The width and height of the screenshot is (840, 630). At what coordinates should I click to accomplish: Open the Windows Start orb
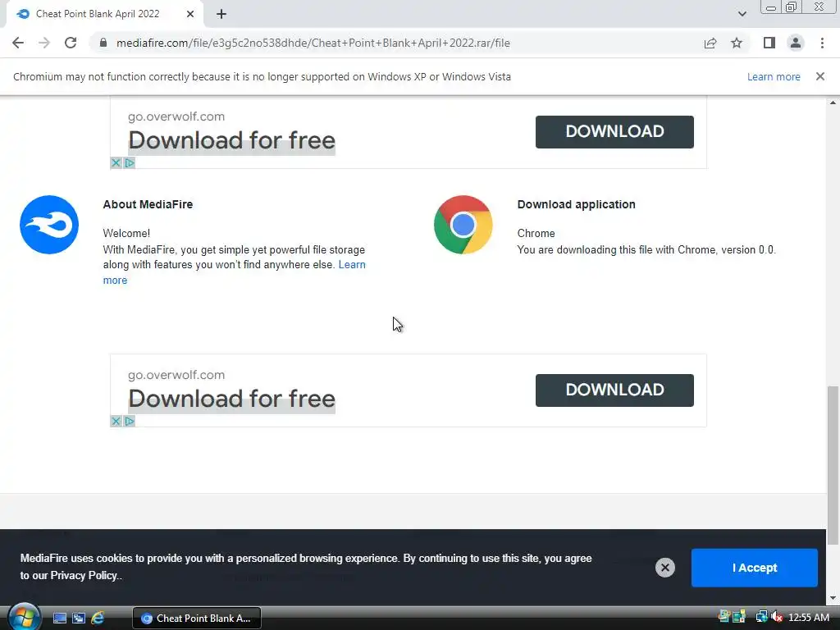[x=24, y=617]
